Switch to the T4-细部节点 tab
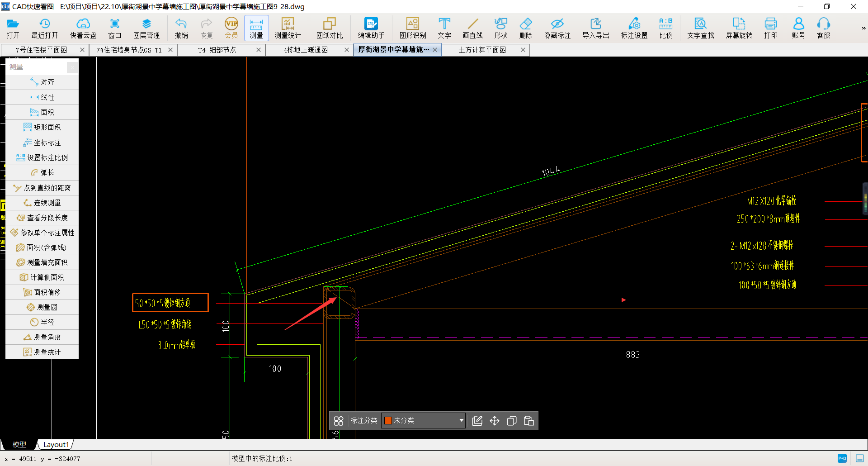The image size is (868, 466). tap(217, 50)
